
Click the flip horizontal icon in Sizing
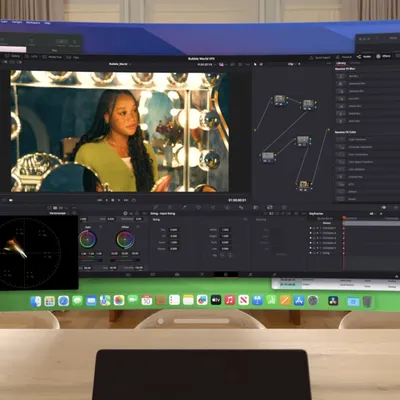pyautogui.click(x=222, y=255)
